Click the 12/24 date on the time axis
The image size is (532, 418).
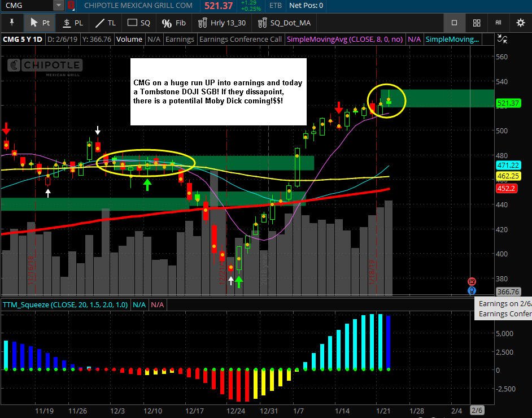236,411
